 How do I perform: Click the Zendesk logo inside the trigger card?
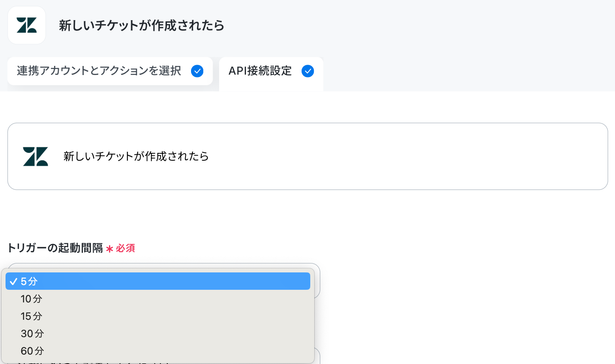36,156
